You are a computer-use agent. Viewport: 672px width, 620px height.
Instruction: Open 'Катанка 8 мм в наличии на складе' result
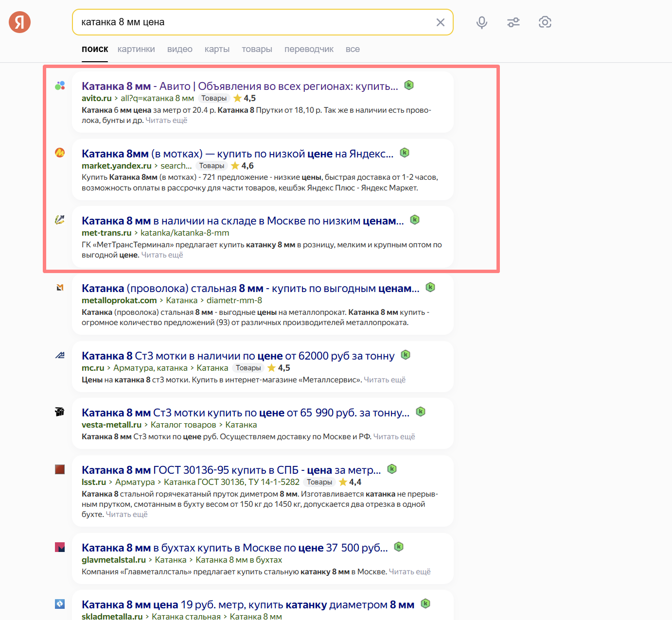[243, 221]
